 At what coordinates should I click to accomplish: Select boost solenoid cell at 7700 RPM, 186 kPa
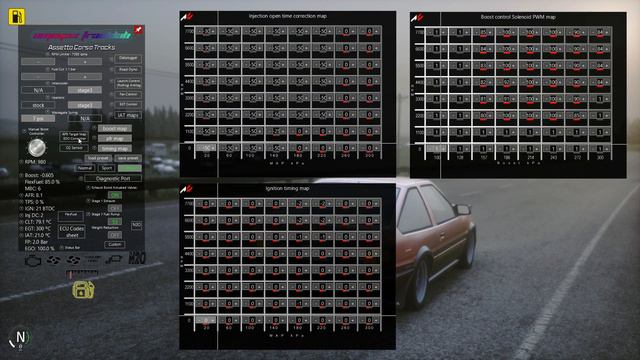(507, 32)
